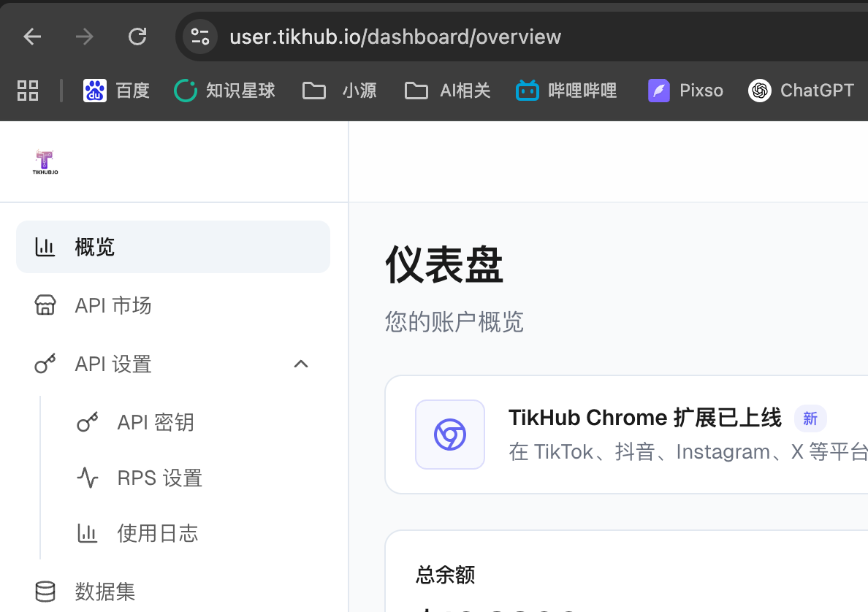Click the database icon beside 数据集
Viewport: 868px width, 612px height.
click(45, 592)
